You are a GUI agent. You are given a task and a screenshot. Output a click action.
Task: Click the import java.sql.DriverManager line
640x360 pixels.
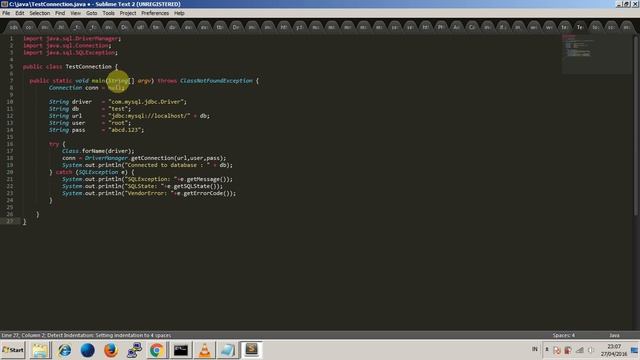72,38
